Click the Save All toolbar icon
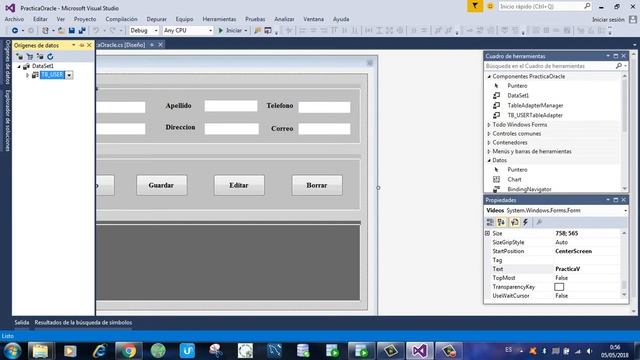640x360 pixels. [82, 31]
